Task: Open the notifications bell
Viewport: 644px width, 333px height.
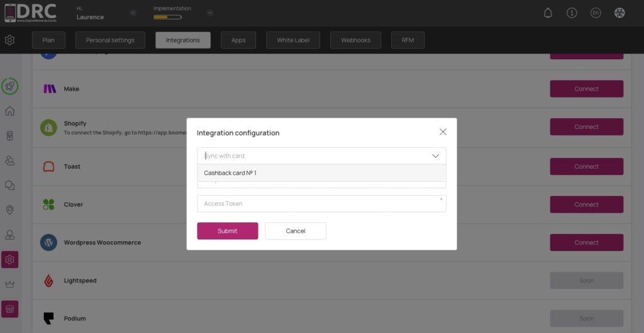Action: tap(548, 13)
